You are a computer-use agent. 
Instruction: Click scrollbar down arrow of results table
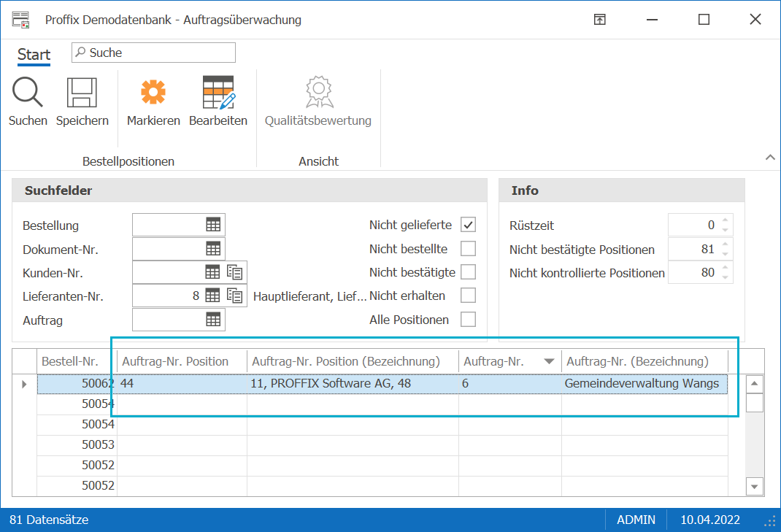tap(755, 487)
